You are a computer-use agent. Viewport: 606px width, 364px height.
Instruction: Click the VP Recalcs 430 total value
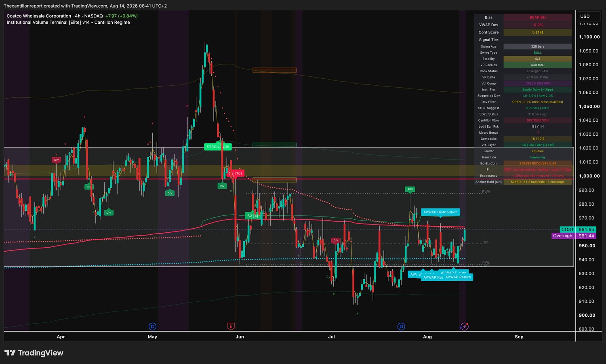pyautogui.click(x=537, y=65)
